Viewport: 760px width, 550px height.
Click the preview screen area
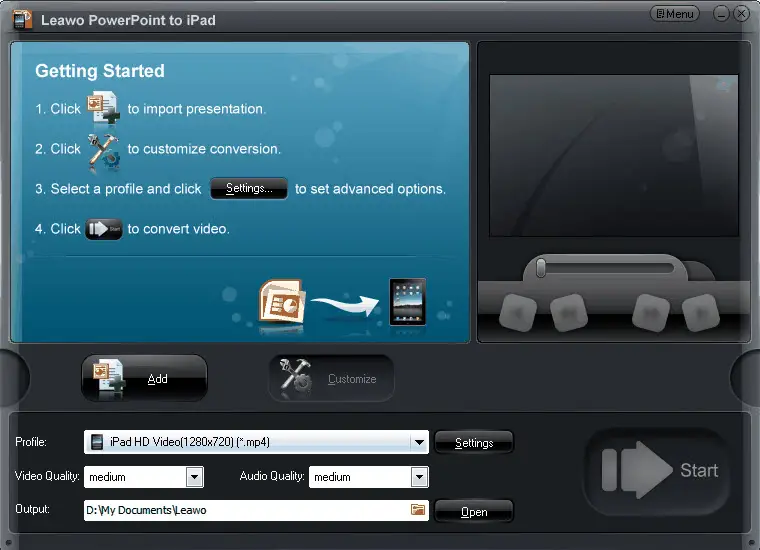point(614,155)
